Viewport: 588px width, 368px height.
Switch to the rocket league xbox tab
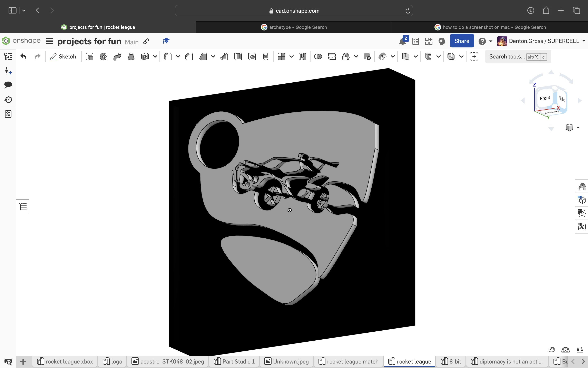pos(65,361)
